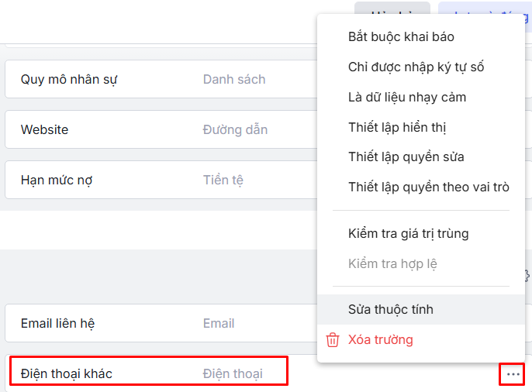Select the 'Điện thoại khác' field row

point(67,374)
